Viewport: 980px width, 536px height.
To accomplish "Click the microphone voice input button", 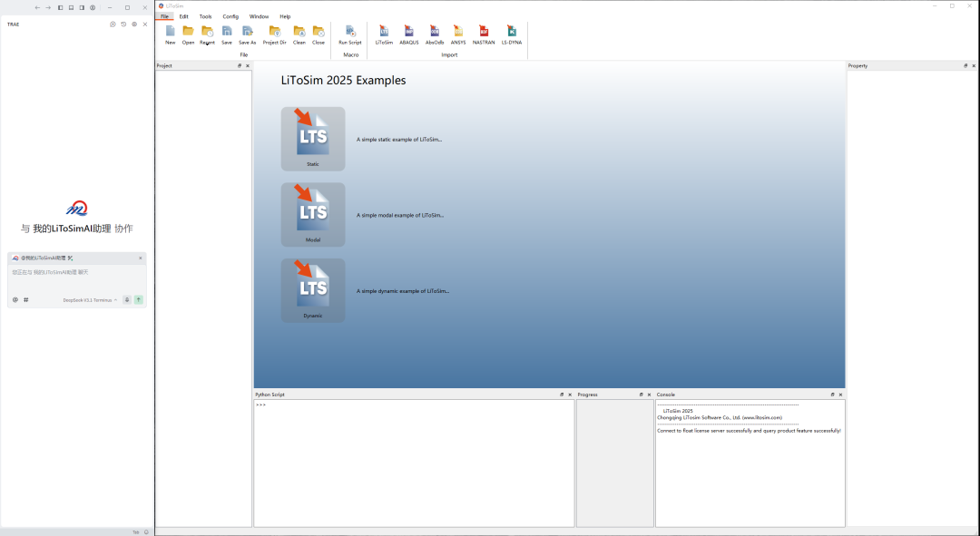I will click(x=127, y=300).
